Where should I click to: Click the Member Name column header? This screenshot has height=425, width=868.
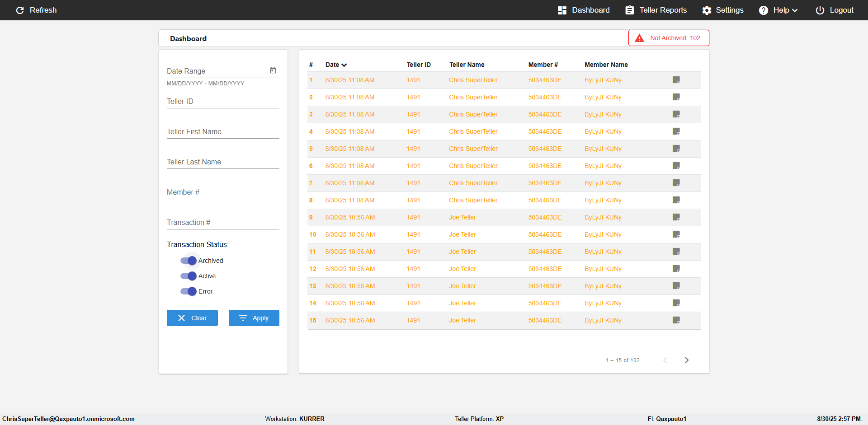tap(606, 65)
